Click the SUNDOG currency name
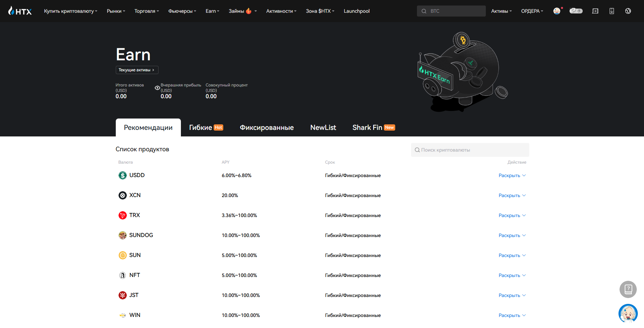This screenshot has width=644, height=328. 141,235
